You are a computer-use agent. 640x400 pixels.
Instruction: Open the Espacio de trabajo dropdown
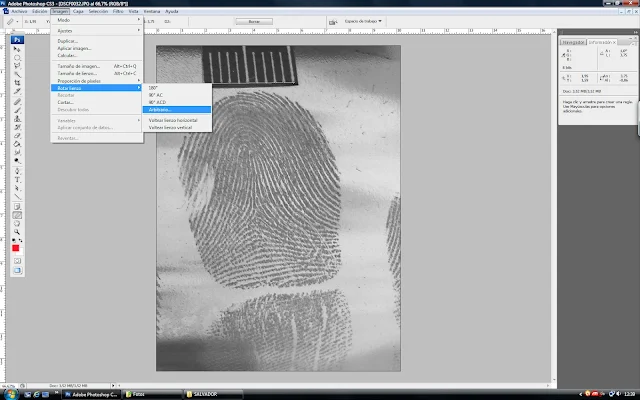pos(363,21)
